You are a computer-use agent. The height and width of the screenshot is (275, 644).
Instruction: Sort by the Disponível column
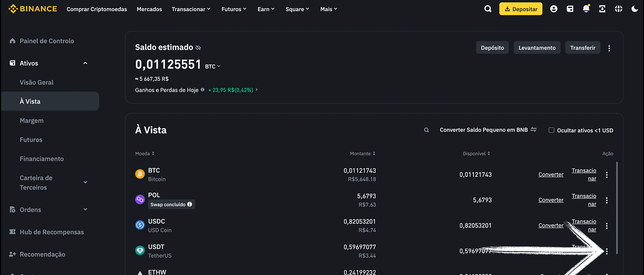476,154
